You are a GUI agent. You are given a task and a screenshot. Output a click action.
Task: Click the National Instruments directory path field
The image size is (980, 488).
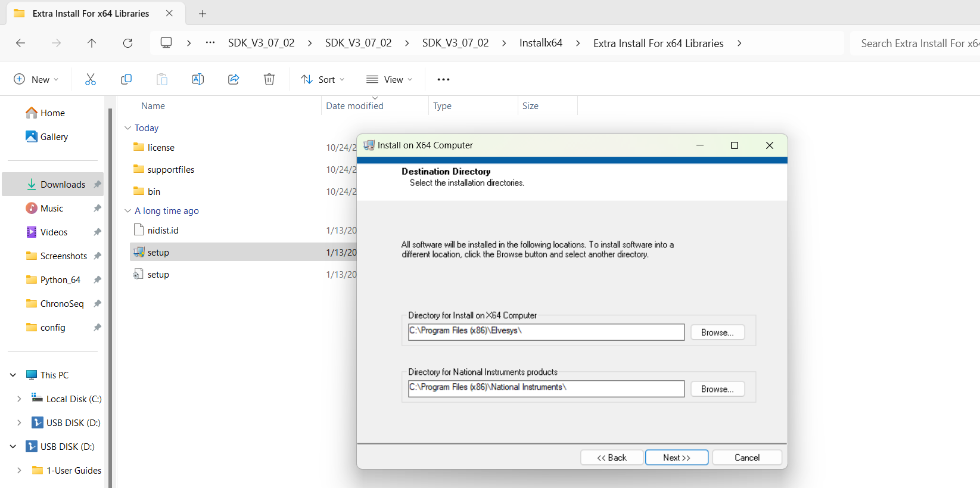click(x=546, y=388)
